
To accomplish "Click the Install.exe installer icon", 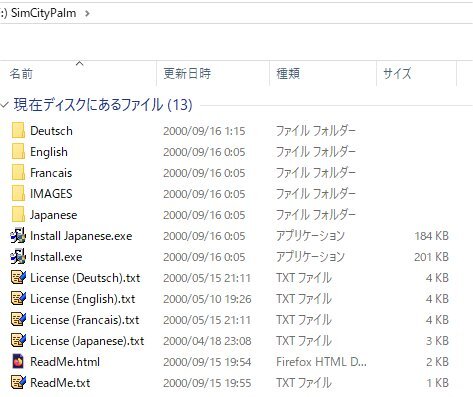I will click(18, 257).
